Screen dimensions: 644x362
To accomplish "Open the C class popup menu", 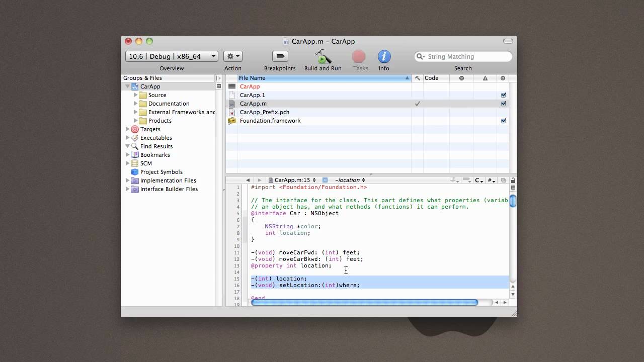I will pos(479,180).
